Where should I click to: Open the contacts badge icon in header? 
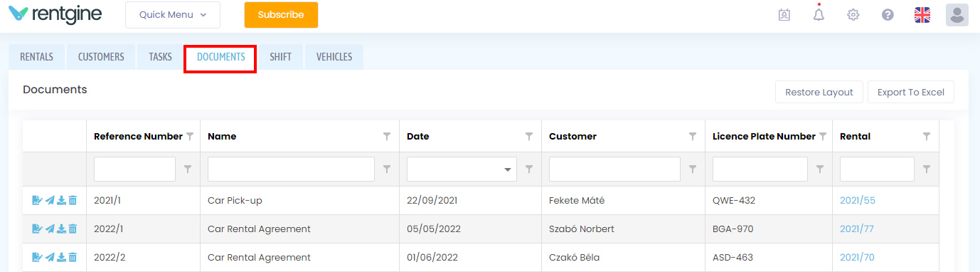[784, 14]
